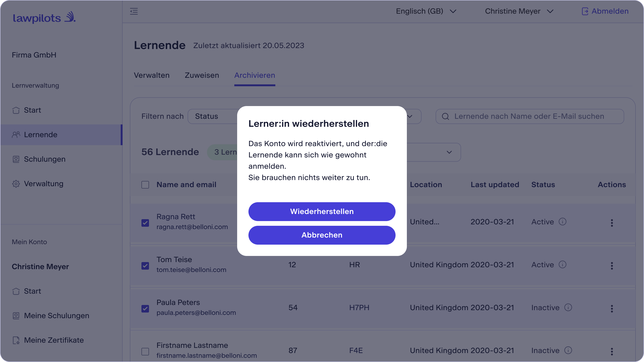Uncheck Paula Peters' row checkbox
Screen dimensions: 644x362
coord(145,309)
